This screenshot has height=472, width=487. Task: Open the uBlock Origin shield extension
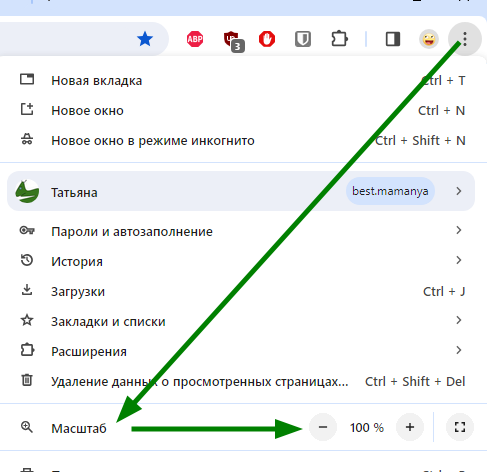click(x=233, y=41)
